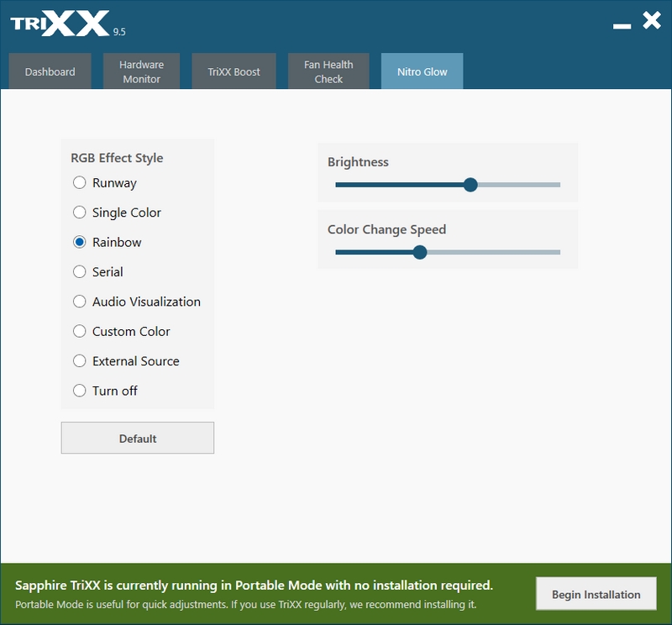672x625 pixels.
Task: Click the RGB Effect Style heading
Action: point(117,158)
